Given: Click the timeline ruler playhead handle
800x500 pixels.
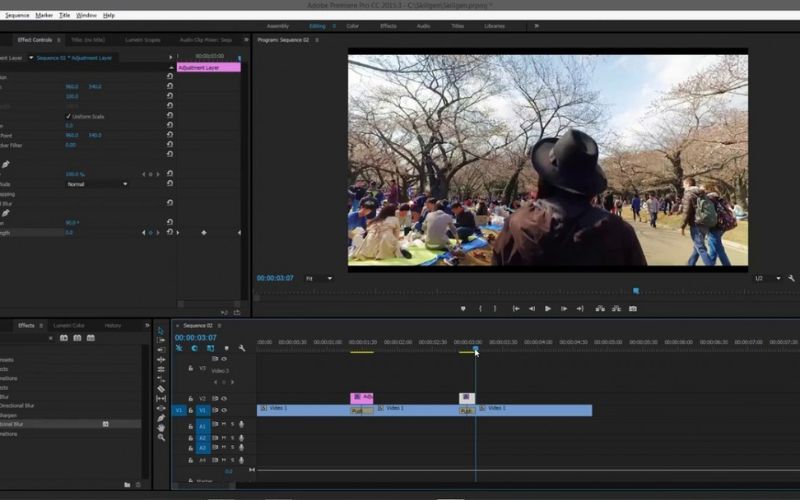Looking at the screenshot, I should click(x=476, y=349).
